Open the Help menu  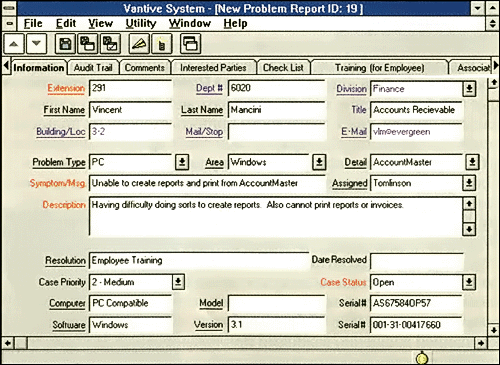(235, 24)
